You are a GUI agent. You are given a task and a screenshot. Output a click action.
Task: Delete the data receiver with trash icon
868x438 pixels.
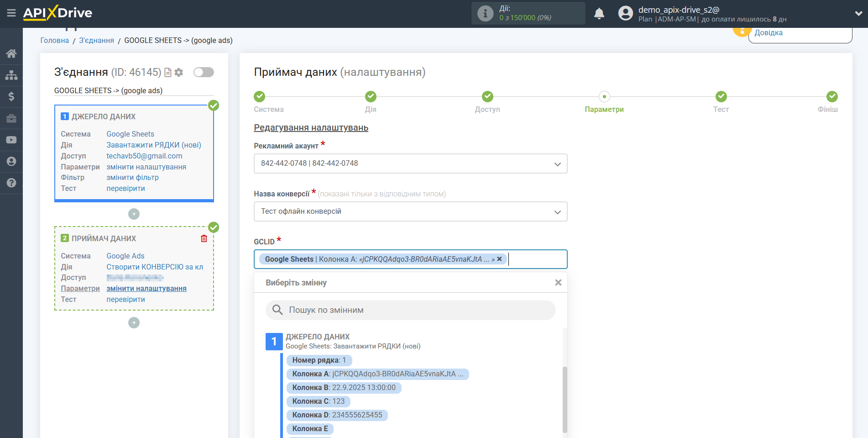click(204, 238)
